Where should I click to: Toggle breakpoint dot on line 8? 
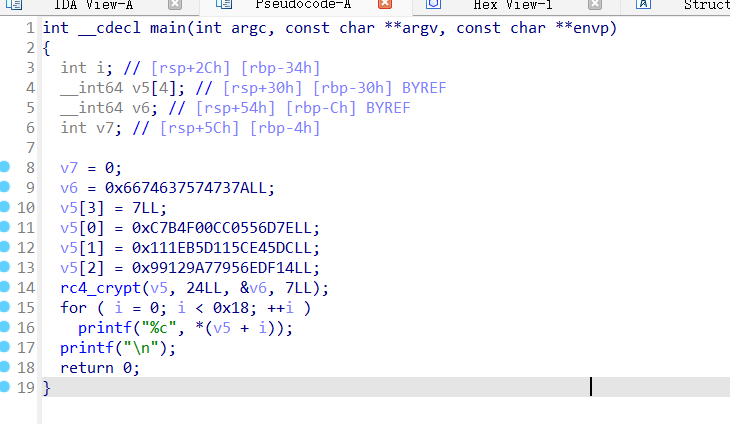coord(5,167)
